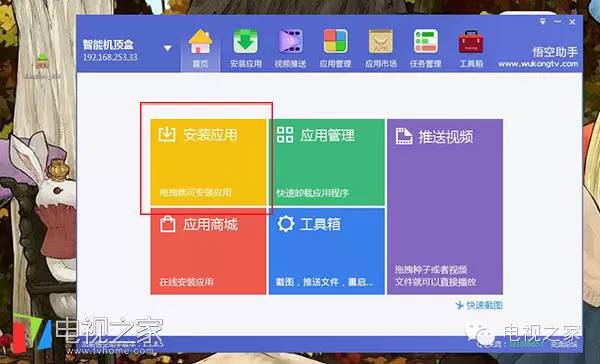Expand the device dropdown next to 智能机顶盒
600x364 pixels.
(x=167, y=48)
